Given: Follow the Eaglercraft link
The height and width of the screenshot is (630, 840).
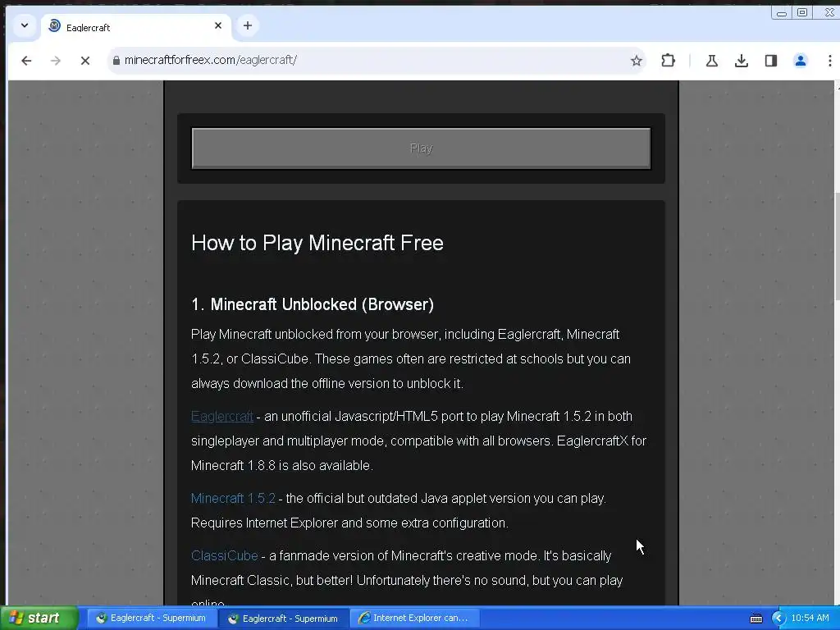Looking at the screenshot, I should [221, 416].
